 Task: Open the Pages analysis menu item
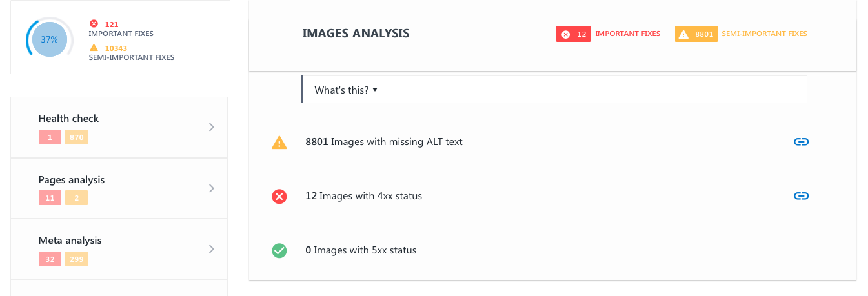(71, 180)
